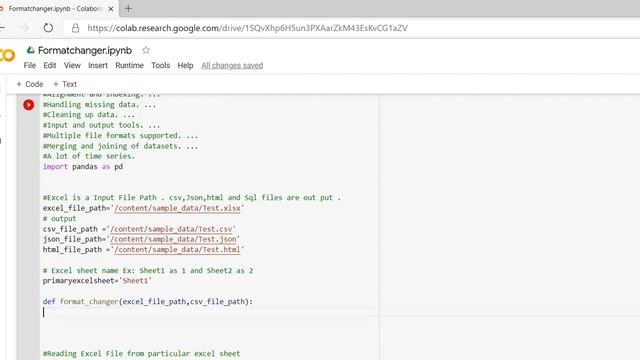Screen dimensions: 640x360
Task: Open the Insert menu
Action: [x=98, y=65]
